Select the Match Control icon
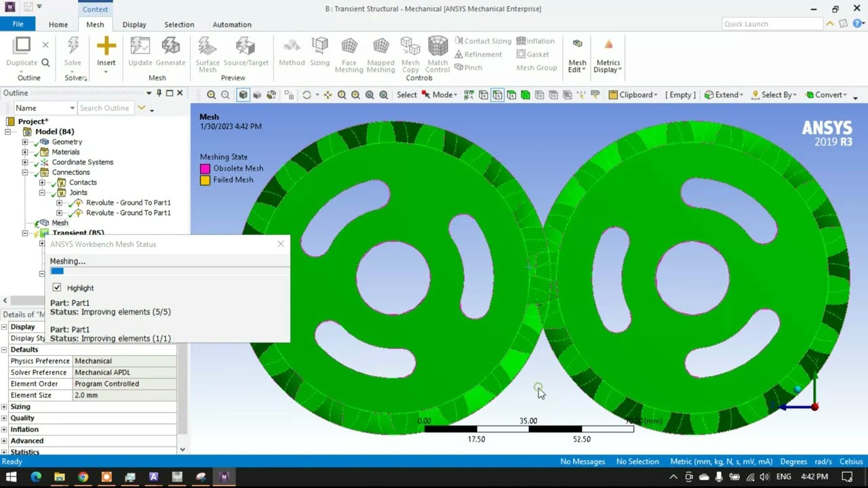The height and width of the screenshot is (488, 868). pyautogui.click(x=437, y=46)
